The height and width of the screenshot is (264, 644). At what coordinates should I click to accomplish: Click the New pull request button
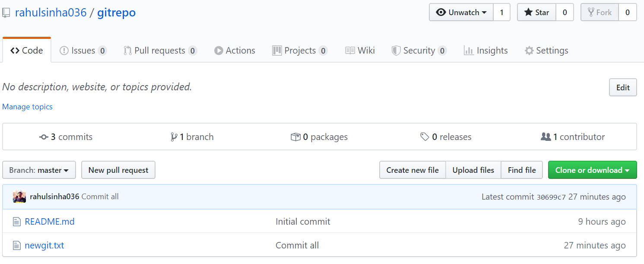click(118, 170)
